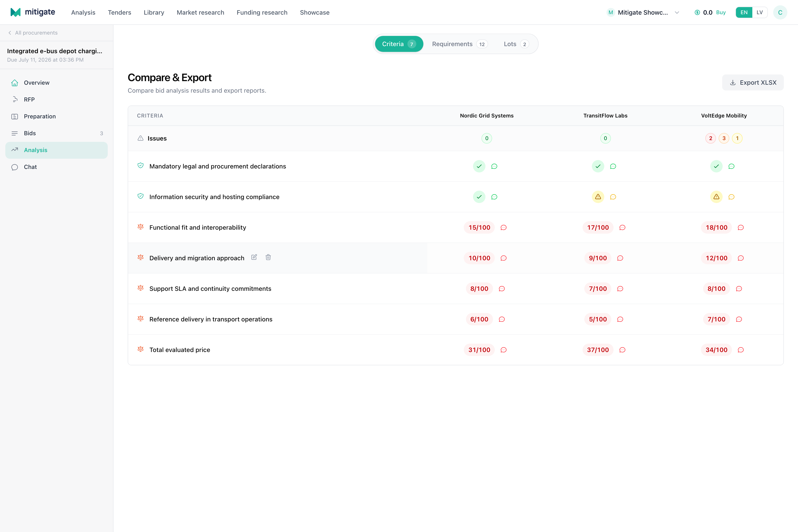Click the mitigate logo icon
The image size is (798, 532).
click(x=16, y=12)
